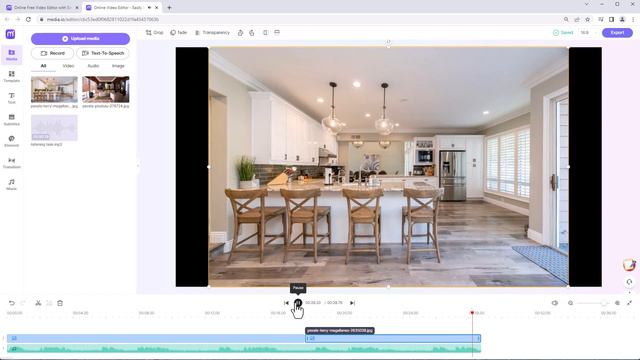Click the Saved status indicator
640x360 pixels.
[x=563, y=33]
